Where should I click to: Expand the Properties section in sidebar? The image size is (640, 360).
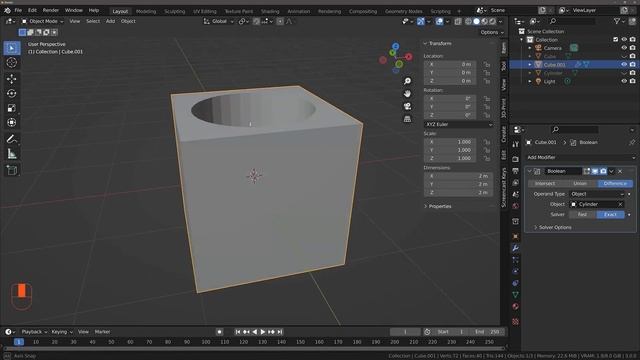[x=438, y=207]
